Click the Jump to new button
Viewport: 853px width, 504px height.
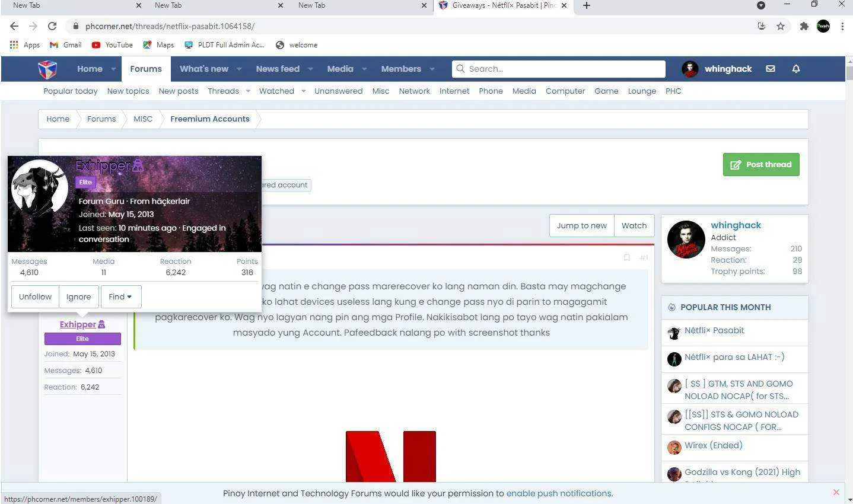[x=581, y=225]
